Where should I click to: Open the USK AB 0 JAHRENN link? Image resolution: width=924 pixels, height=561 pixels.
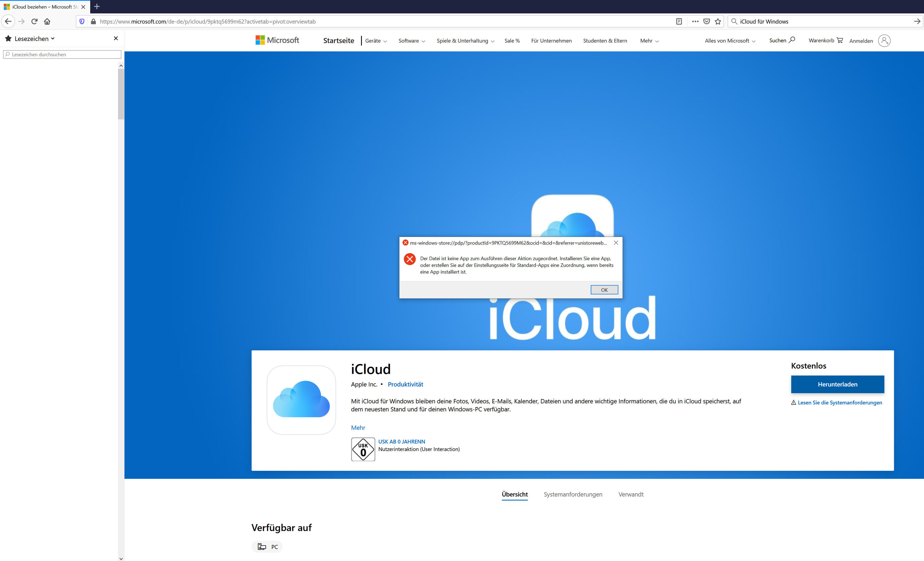pyautogui.click(x=401, y=441)
